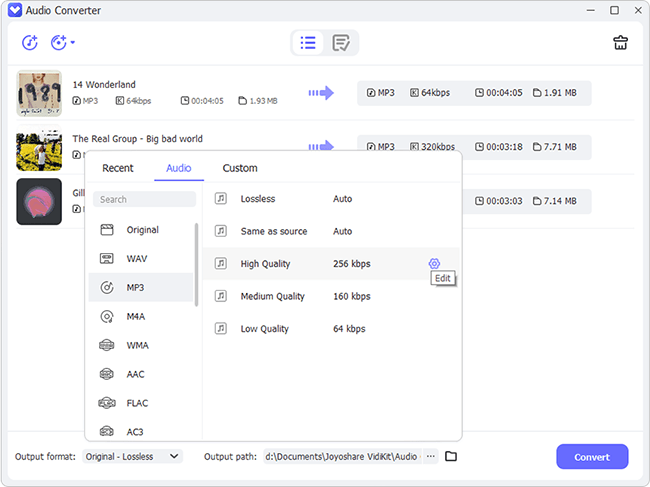Click the Convert button
This screenshot has height=487, width=650.
[592, 457]
